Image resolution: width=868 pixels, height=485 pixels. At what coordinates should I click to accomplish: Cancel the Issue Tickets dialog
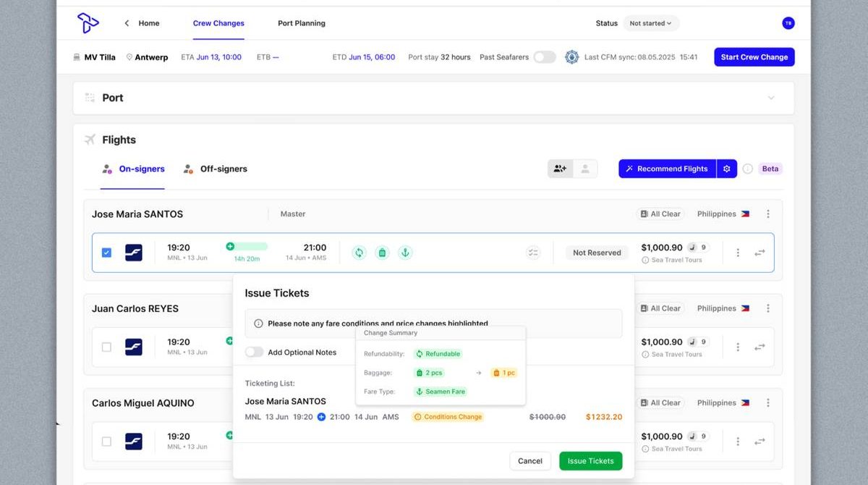click(529, 461)
